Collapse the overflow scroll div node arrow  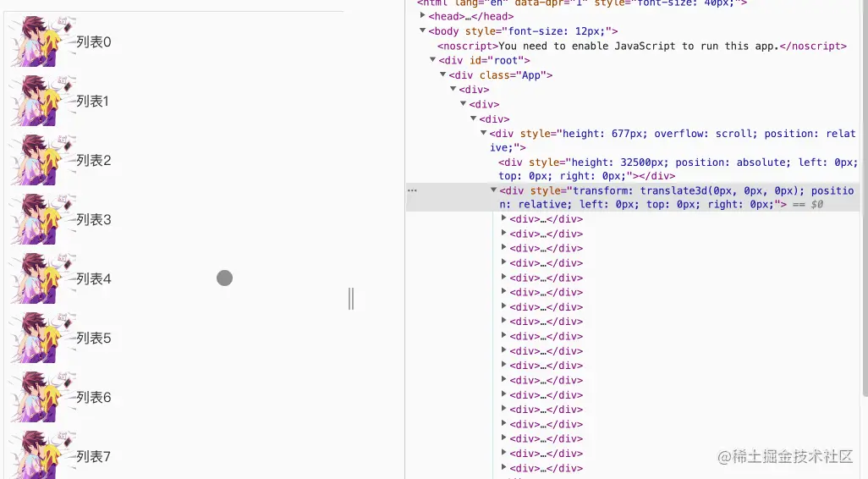tap(483, 133)
